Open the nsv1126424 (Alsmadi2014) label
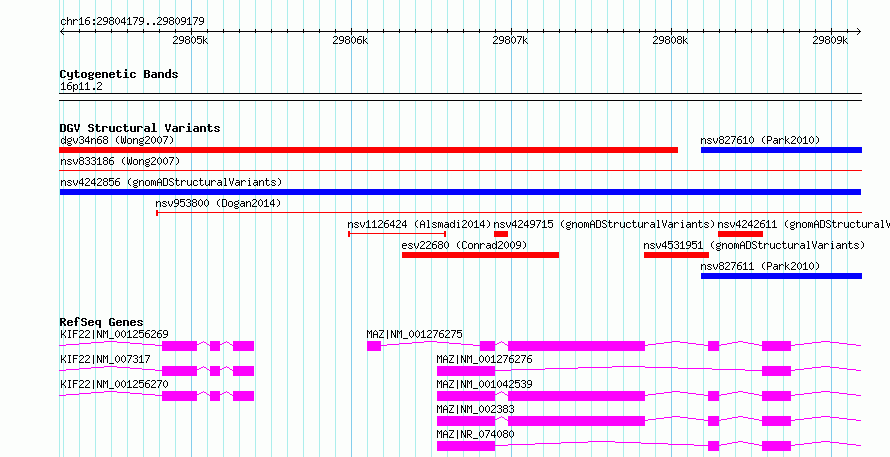 pyautogui.click(x=419, y=224)
